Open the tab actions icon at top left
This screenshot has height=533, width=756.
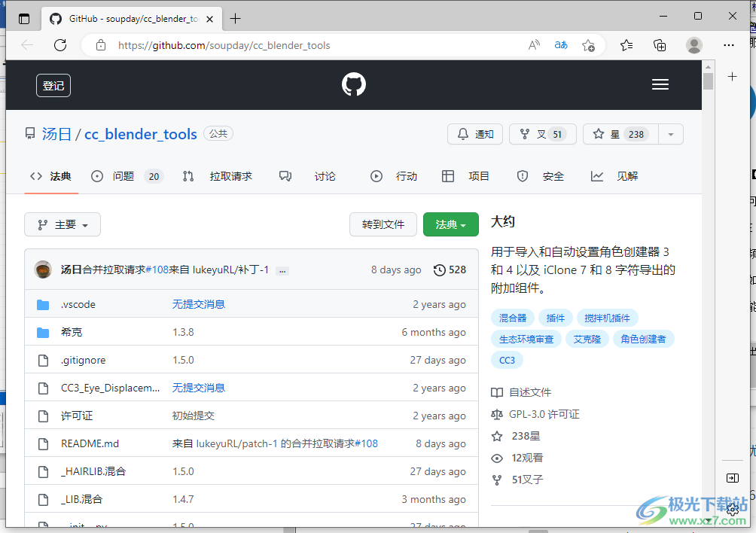click(23, 19)
